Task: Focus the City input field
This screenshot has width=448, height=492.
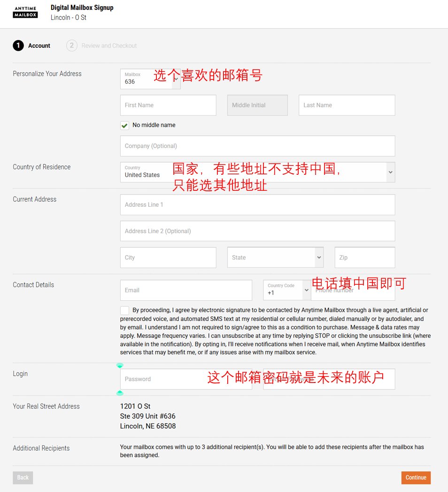Action: click(x=168, y=258)
